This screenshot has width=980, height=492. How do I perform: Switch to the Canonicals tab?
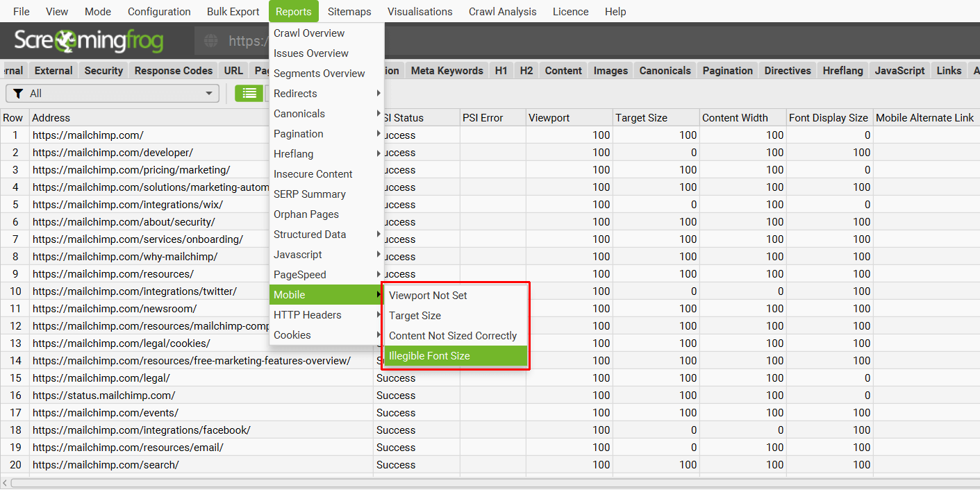pos(665,71)
